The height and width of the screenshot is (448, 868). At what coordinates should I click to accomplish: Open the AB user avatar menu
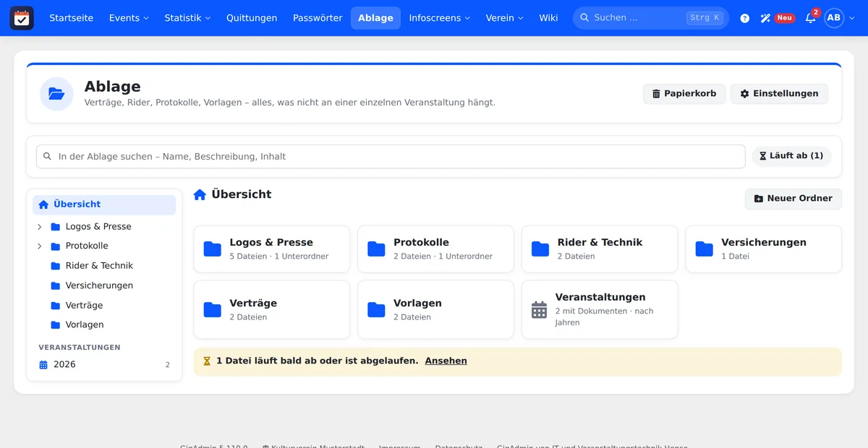(x=834, y=18)
